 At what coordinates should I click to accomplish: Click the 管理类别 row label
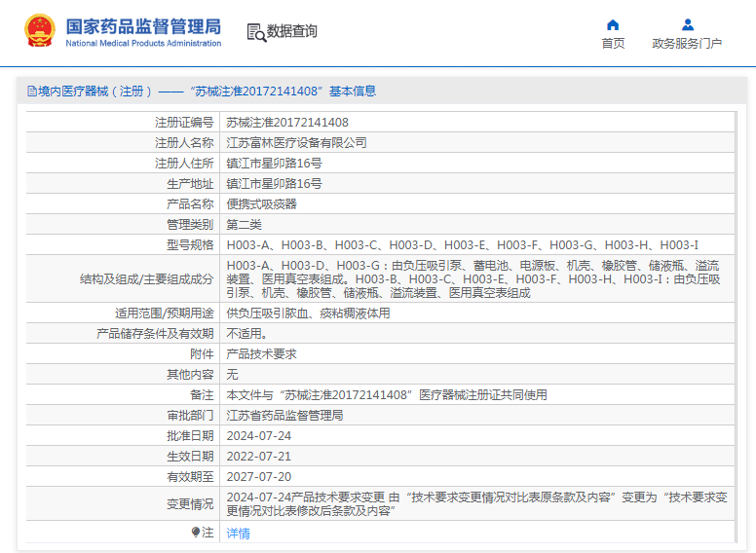coord(190,225)
